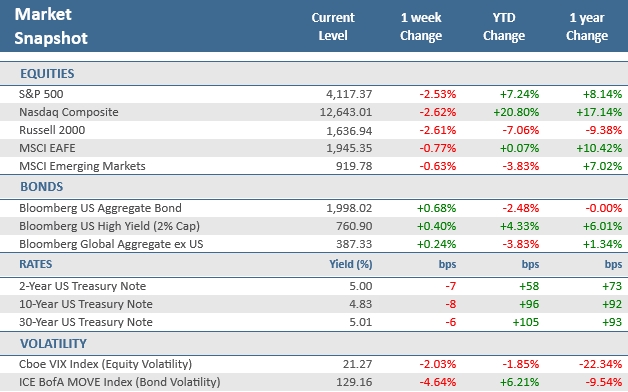Click the Russell 2000 level 1,636.94
This screenshot has width=628, height=392.
click(349, 131)
